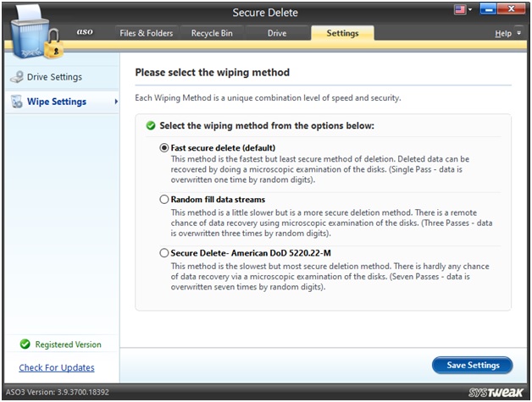
Task: Open the Help dropdown menu
Action: click(507, 33)
